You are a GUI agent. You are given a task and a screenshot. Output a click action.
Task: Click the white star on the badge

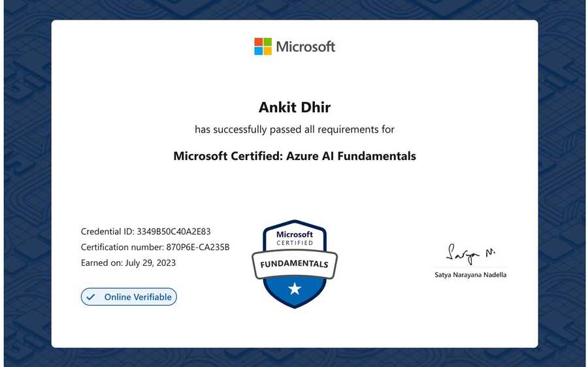295,289
